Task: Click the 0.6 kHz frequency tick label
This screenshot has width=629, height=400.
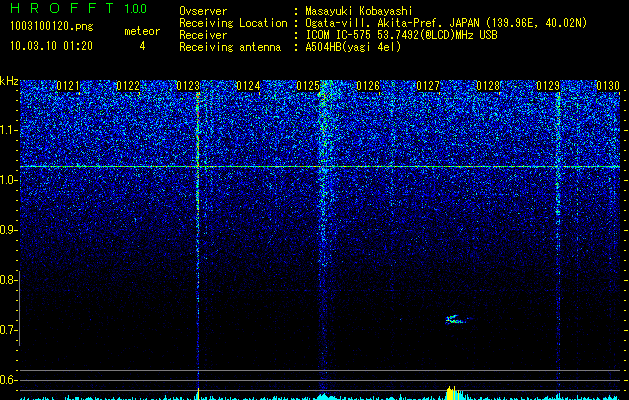Action: (x=8, y=380)
